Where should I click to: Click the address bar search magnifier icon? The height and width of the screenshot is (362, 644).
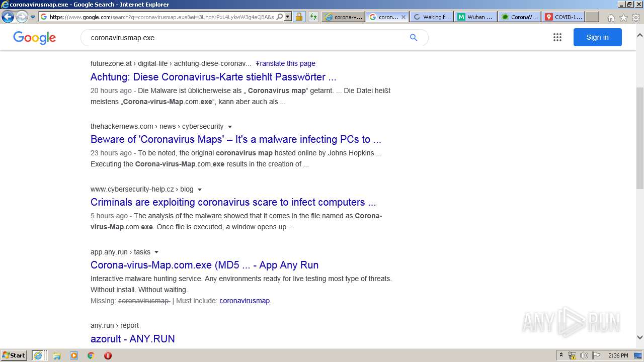(x=280, y=17)
